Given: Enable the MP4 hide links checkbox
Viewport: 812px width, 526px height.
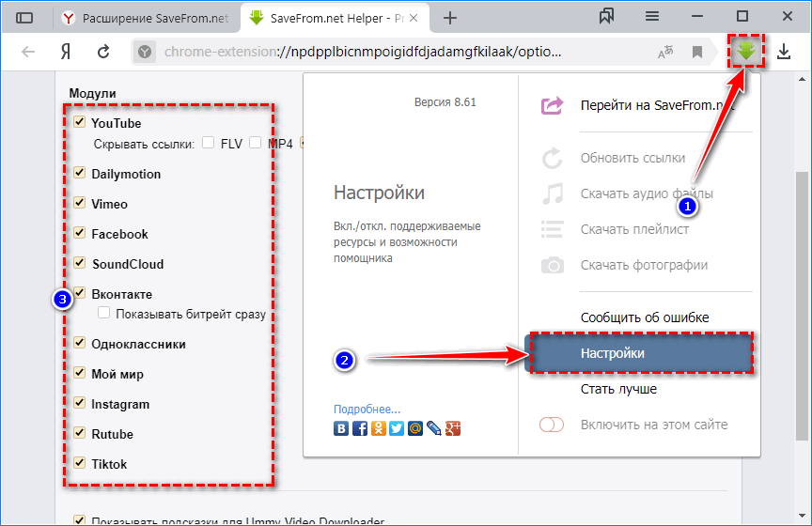Looking at the screenshot, I should tap(255, 143).
